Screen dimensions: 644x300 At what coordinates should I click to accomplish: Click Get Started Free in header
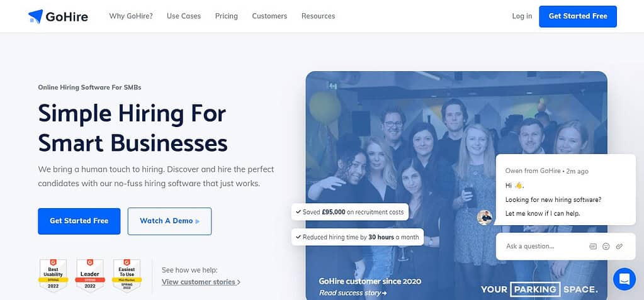click(578, 16)
